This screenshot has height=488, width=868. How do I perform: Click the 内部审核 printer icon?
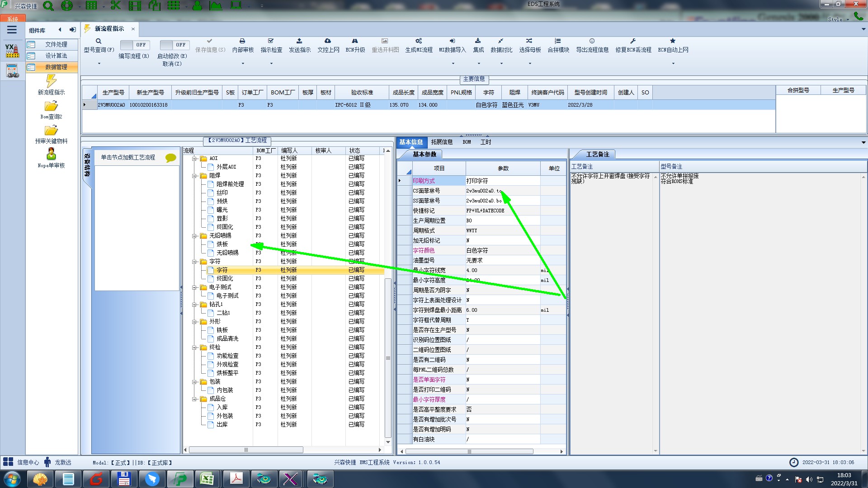click(x=242, y=41)
